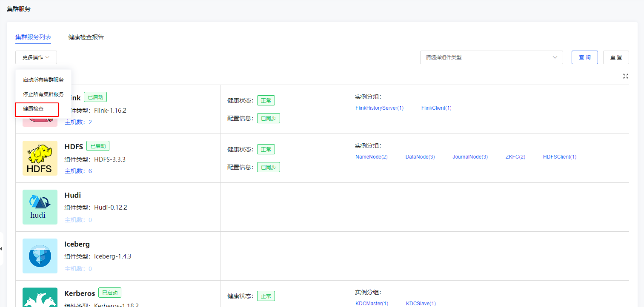Open FlinkClient(1) instance group link
Viewport: 644px width, 307px height.
[436, 108]
